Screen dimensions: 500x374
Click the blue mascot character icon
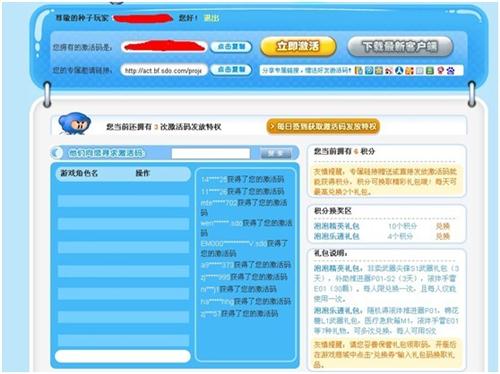coord(74,123)
